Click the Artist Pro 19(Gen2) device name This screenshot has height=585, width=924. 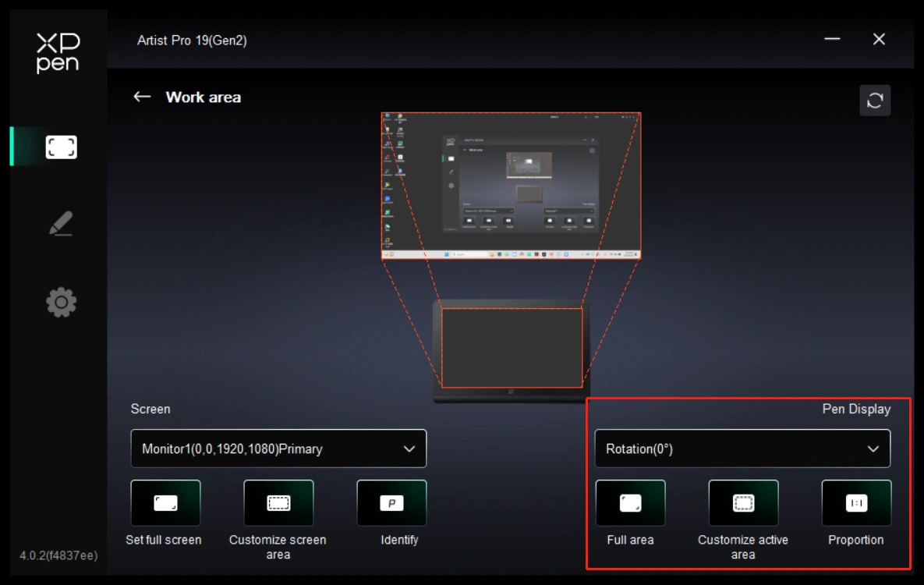192,41
